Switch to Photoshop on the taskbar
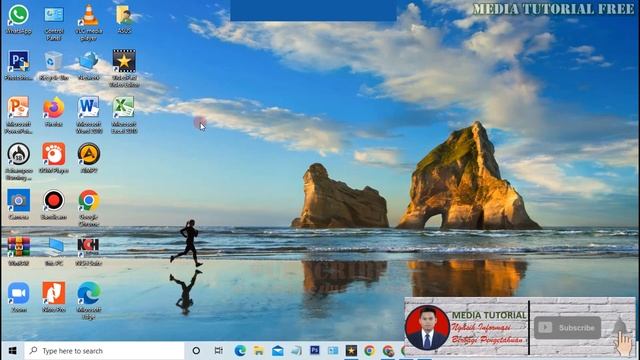Viewport: 640px width, 360px height. (x=315, y=350)
